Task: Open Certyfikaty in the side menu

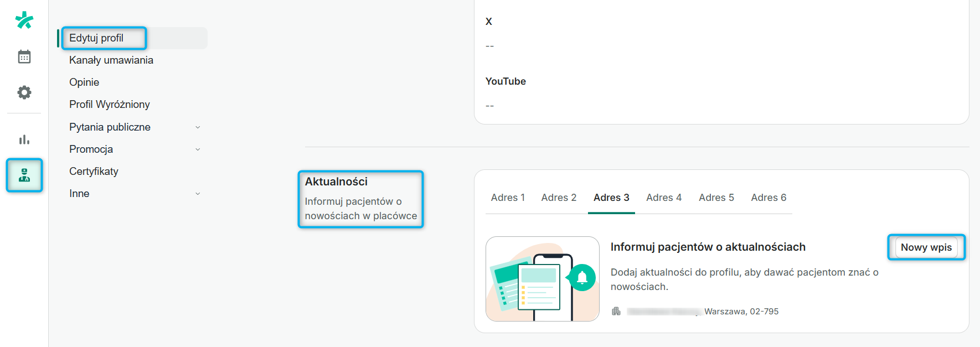Action: [94, 172]
